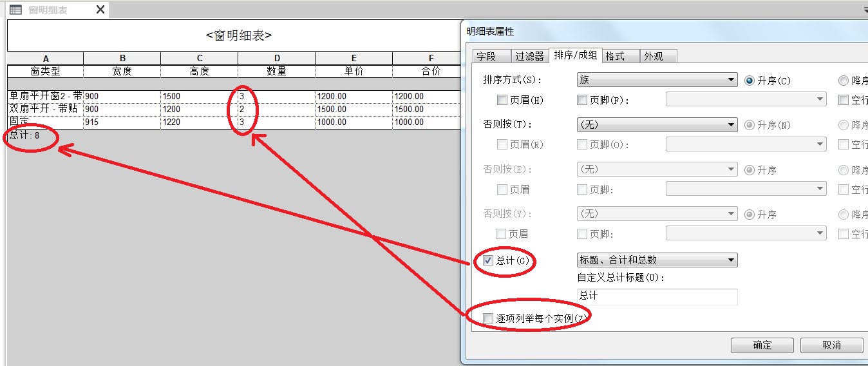Enable 页脚(F) checkbox

click(x=582, y=100)
